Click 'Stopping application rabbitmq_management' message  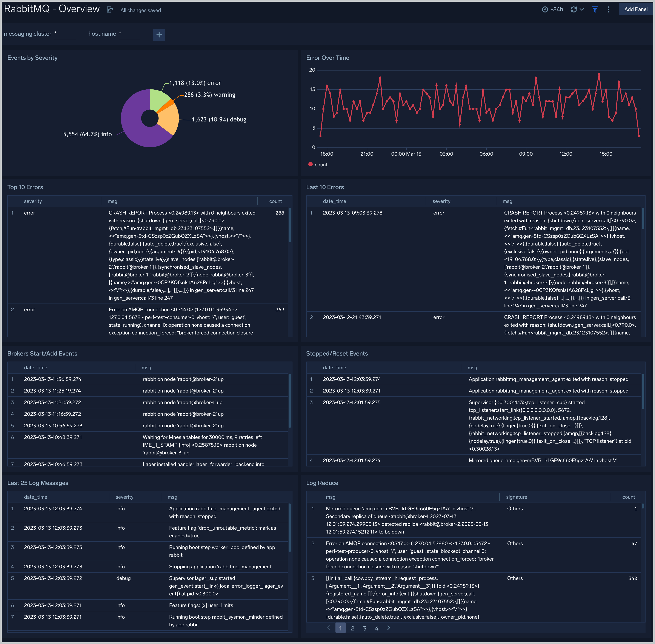point(221,567)
